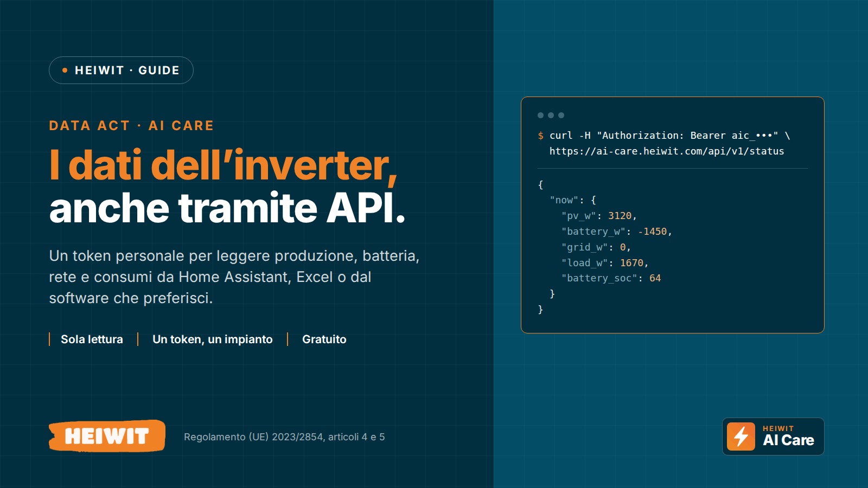868x488 pixels.
Task: Click the HEIWIT AI Care badge
Action: (773, 436)
